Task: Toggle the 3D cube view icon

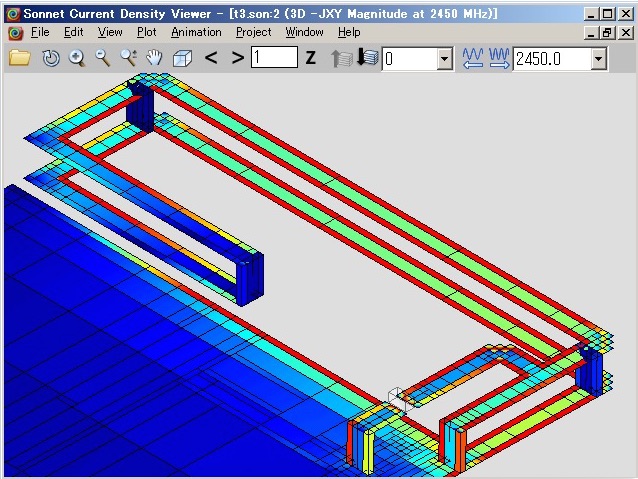Action: pyautogui.click(x=182, y=58)
